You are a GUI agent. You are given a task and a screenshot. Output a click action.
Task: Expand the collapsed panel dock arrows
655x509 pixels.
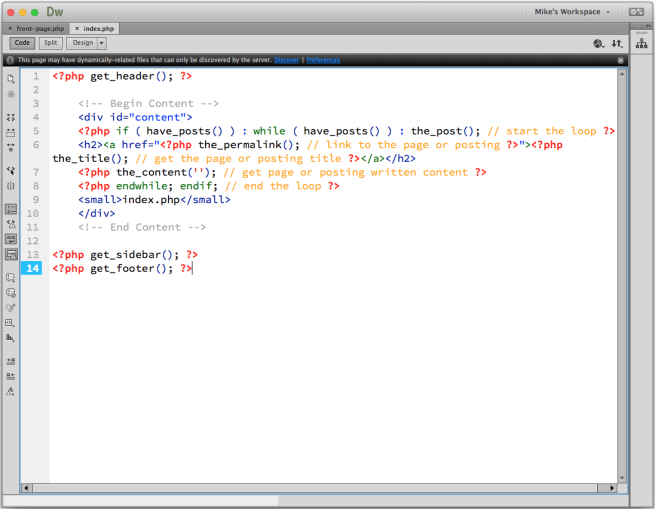coord(648,26)
